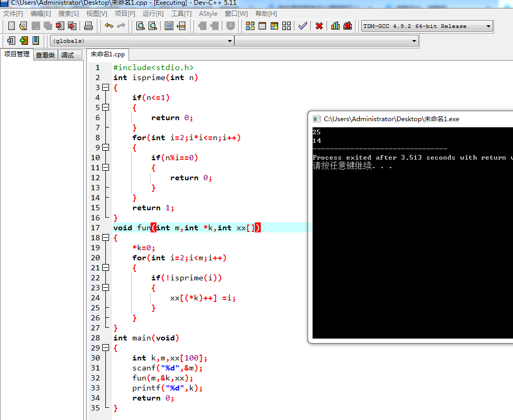Click the Delete Profiling Information icon
This screenshot has height=420, width=513.
pyautogui.click(x=348, y=26)
